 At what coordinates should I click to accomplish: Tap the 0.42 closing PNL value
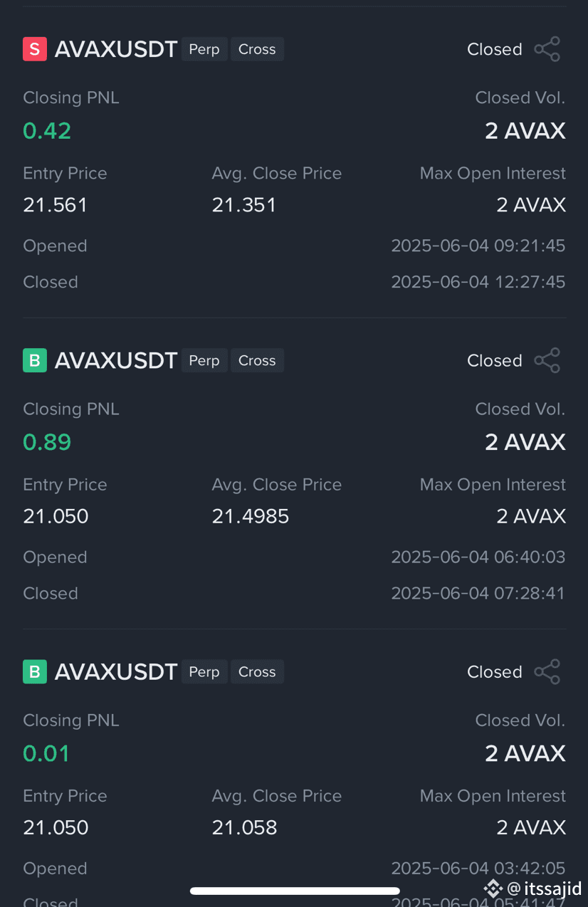[x=47, y=131]
